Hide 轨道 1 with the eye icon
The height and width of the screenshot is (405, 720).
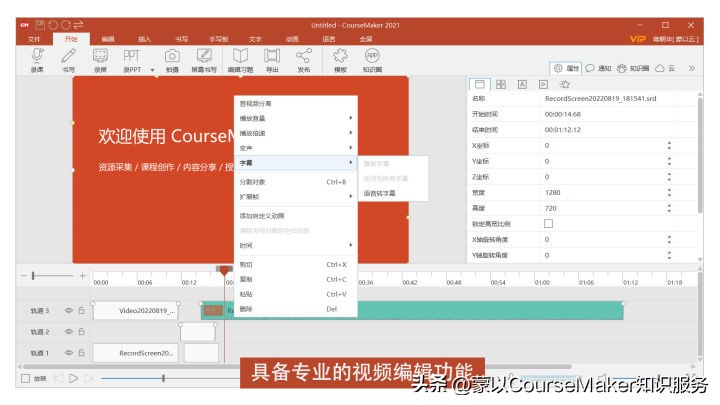[69, 353]
